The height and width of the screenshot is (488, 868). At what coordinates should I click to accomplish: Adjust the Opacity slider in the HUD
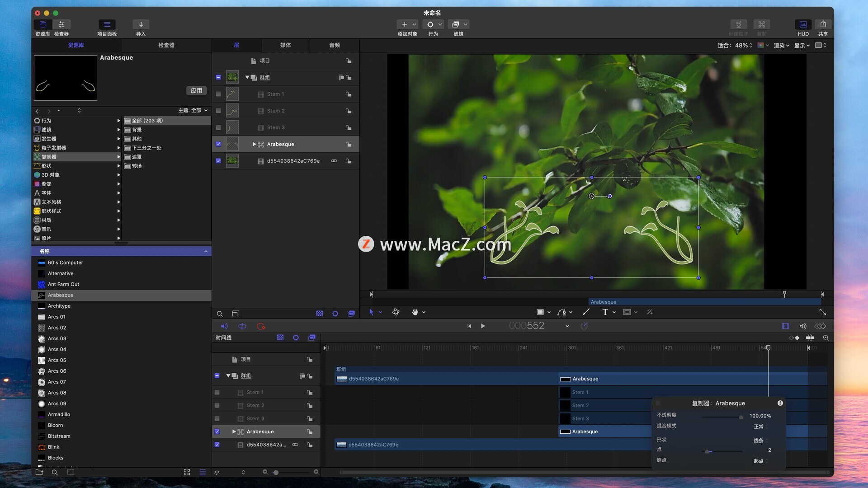click(x=741, y=417)
